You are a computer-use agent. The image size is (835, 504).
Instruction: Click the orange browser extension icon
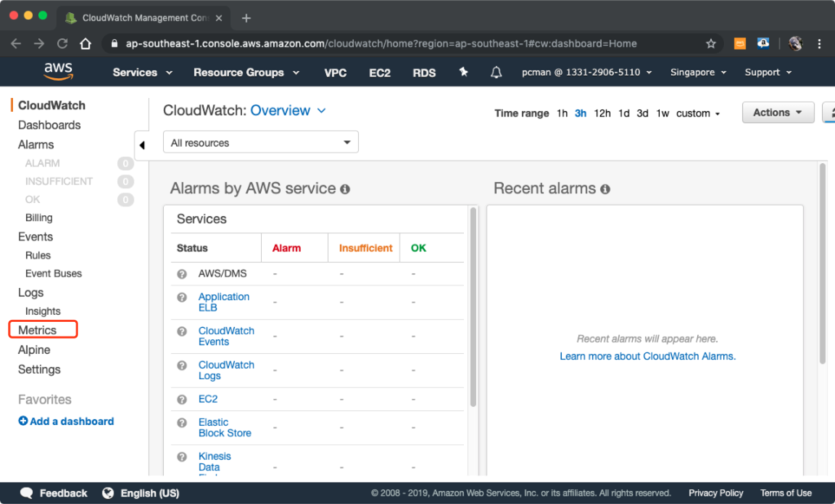click(740, 44)
